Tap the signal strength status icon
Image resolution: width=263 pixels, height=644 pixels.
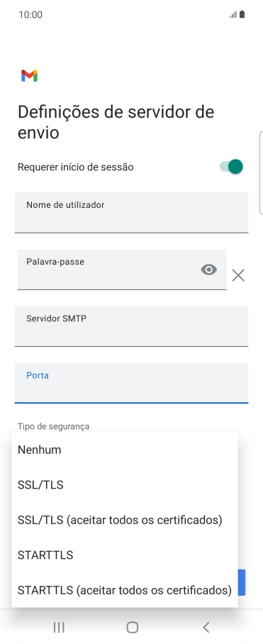pos(233,15)
